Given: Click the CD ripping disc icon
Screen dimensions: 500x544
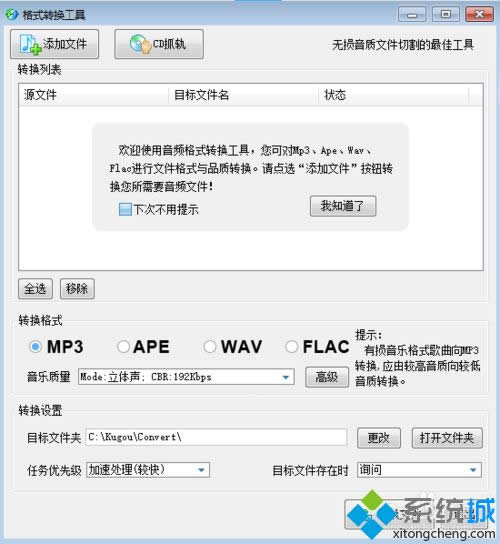Looking at the screenshot, I should coord(141,44).
